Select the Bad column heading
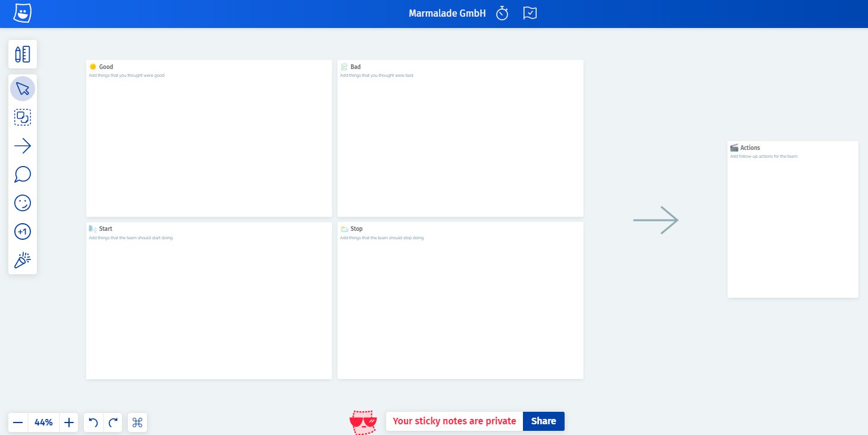868x435 pixels. point(355,67)
